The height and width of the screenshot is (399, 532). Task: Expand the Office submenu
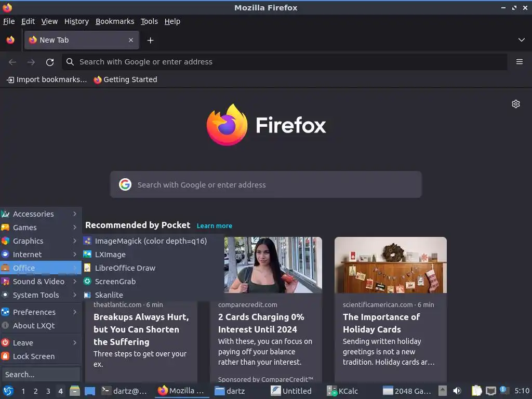pos(41,268)
